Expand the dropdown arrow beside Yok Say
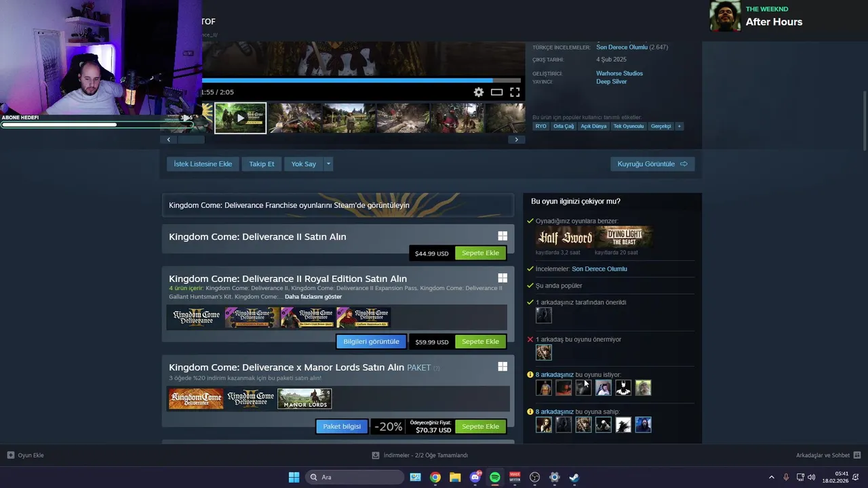Viewport: 868px width, 488px height. 328,164
